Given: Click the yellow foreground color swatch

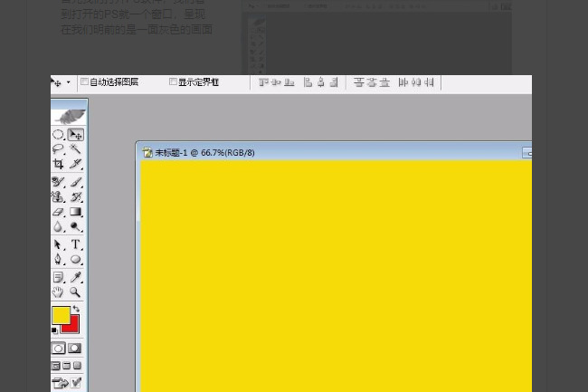Looking at the screenshot, I should click(x=60, y=314).
